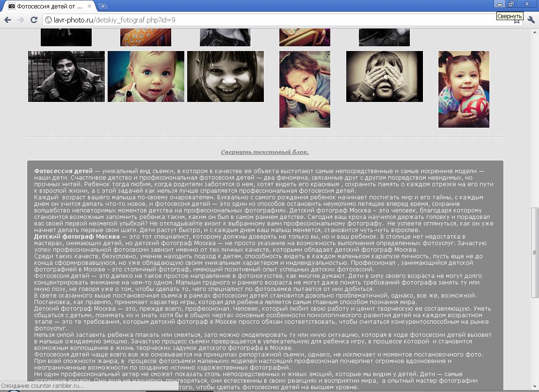The width and height of the screenshot is (539, 392).
Task: Click line starting 'Постановка, как правило, принимает'
Action: tap(225, 302)
